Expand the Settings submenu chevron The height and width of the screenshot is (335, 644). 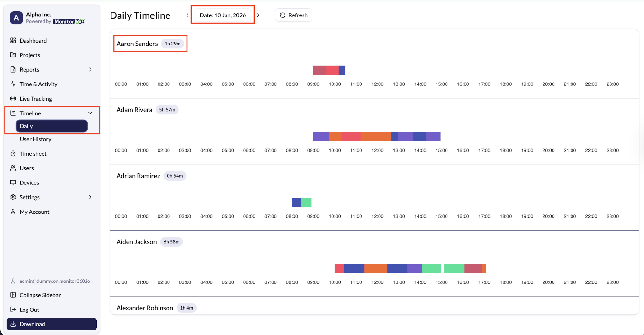[90, 197]
